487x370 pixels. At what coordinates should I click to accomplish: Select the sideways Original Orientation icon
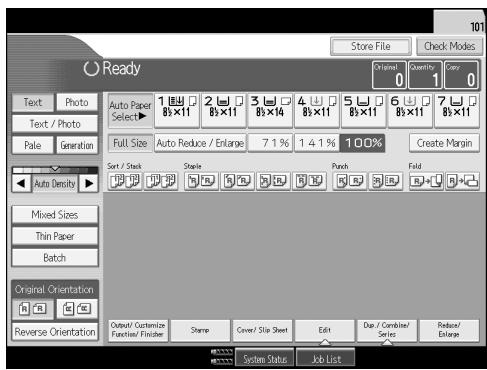(77, 309)
